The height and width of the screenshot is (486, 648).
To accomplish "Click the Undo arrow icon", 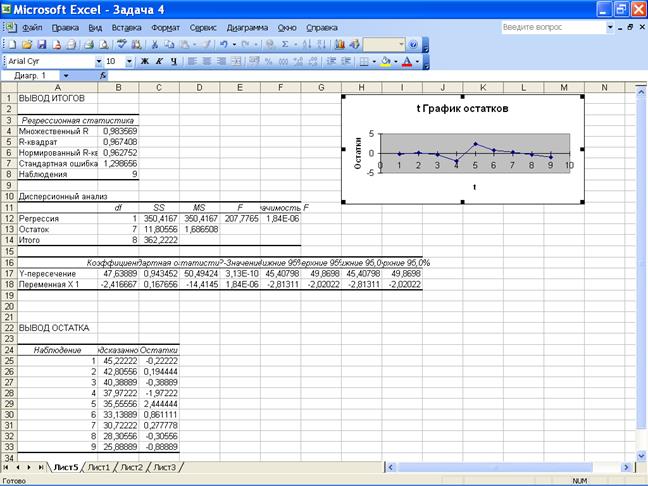I will click(222, 45).
